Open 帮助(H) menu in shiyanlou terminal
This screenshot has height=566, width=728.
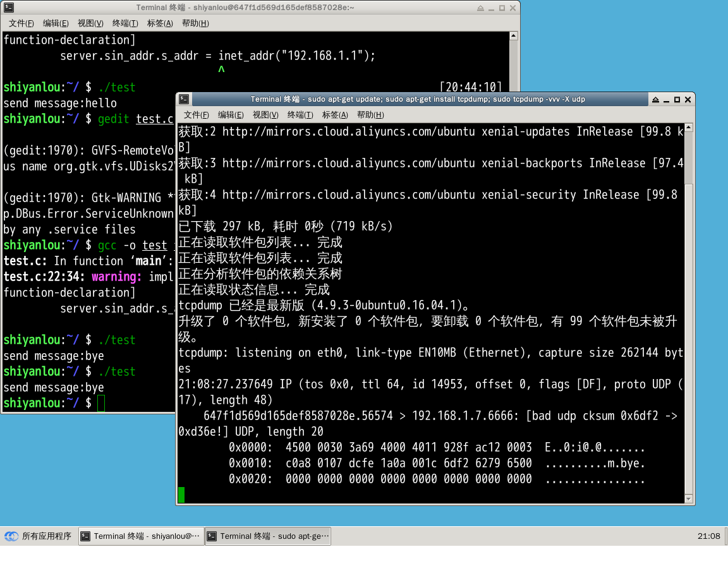[194, 23]
